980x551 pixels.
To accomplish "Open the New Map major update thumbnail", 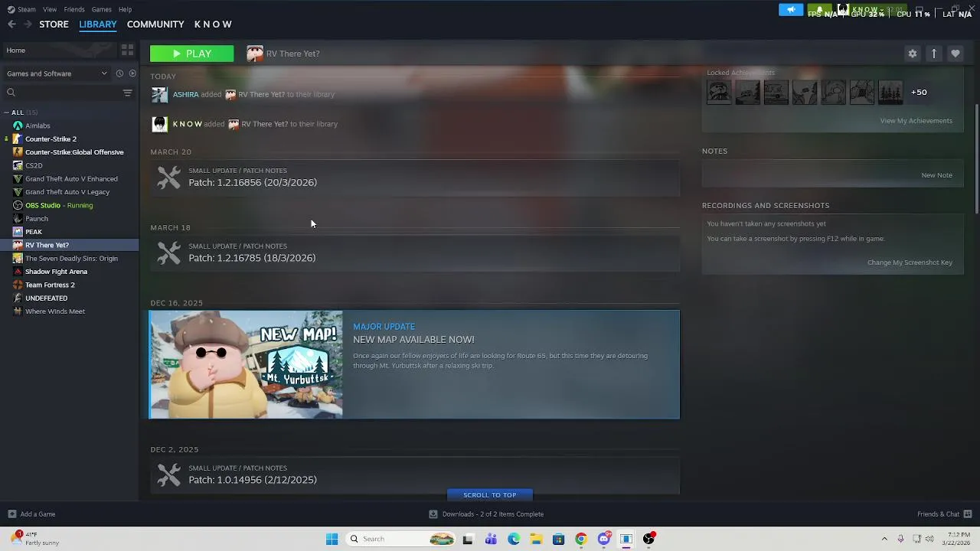I will [x=246, y=364].
